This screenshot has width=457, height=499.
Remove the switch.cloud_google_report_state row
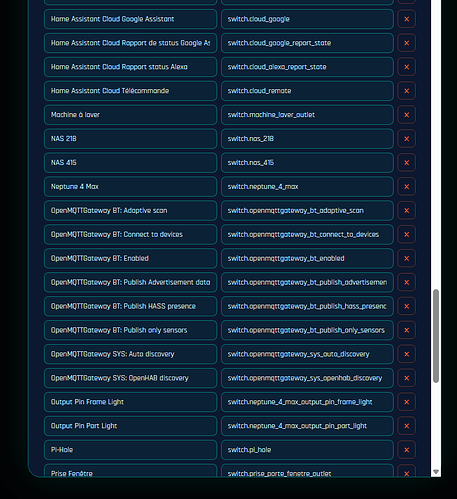pos(406,43)
